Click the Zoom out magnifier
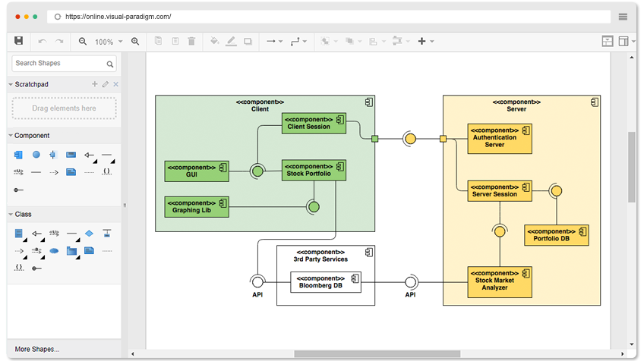Image resolution: width=644 pixels, height=361 pixels. pos(83,42)
